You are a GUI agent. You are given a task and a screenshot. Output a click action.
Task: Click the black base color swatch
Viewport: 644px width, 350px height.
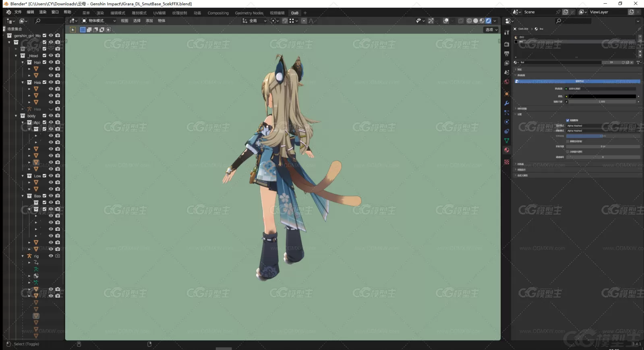(x=603, y=96)
